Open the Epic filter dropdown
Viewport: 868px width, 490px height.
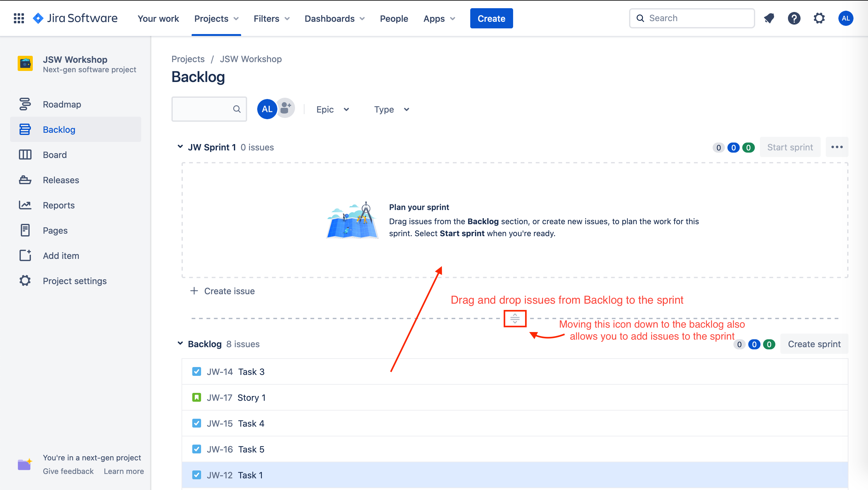[333, 109]
